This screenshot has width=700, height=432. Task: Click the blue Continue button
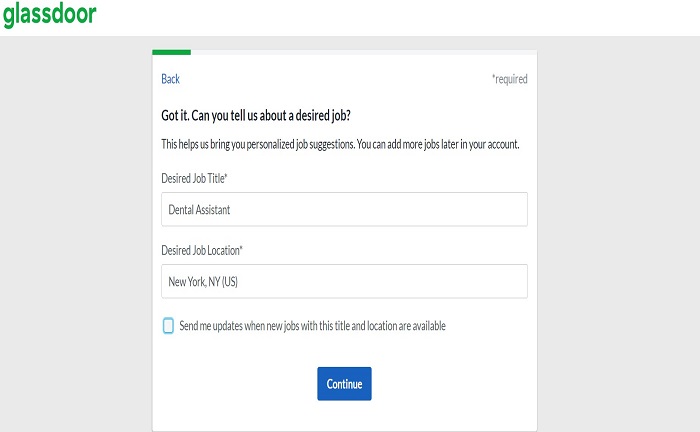click(344, 384)
